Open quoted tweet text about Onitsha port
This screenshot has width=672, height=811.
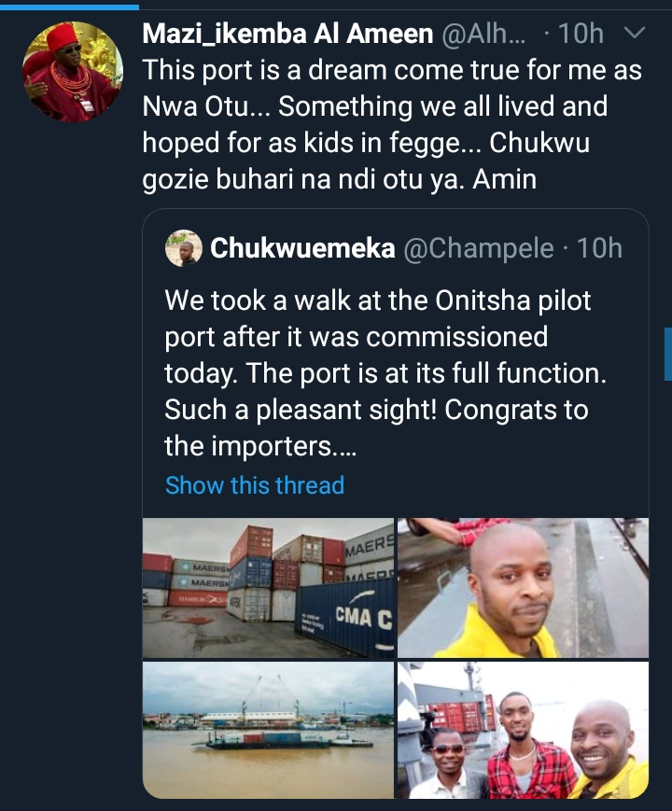tap(385, 373)
